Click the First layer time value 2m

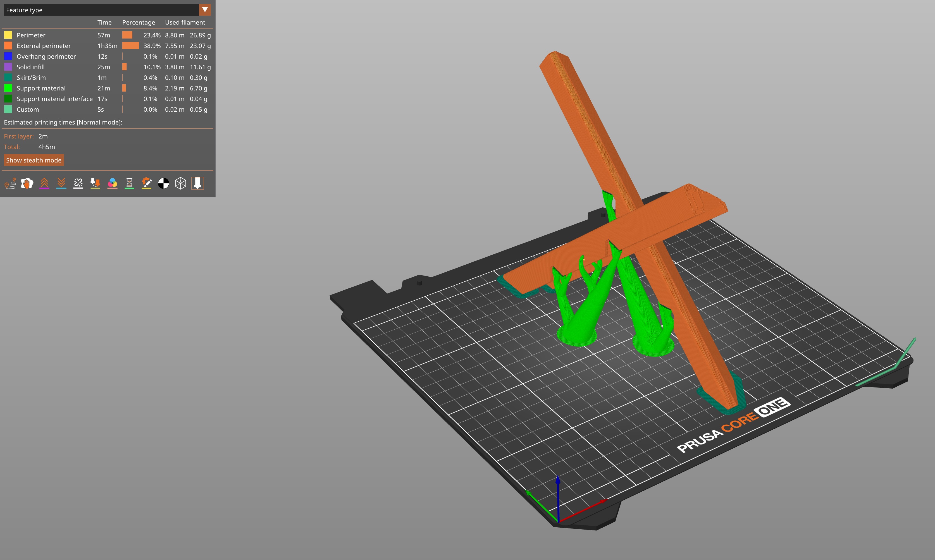(43, 136)
